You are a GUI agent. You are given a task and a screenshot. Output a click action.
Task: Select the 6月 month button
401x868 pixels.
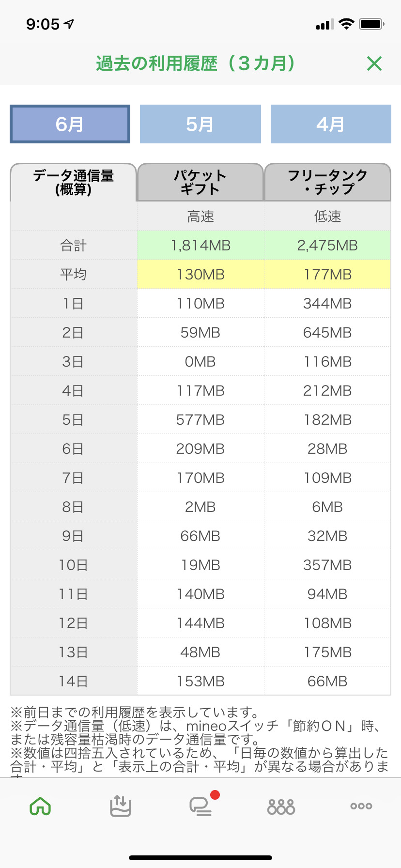70,124
